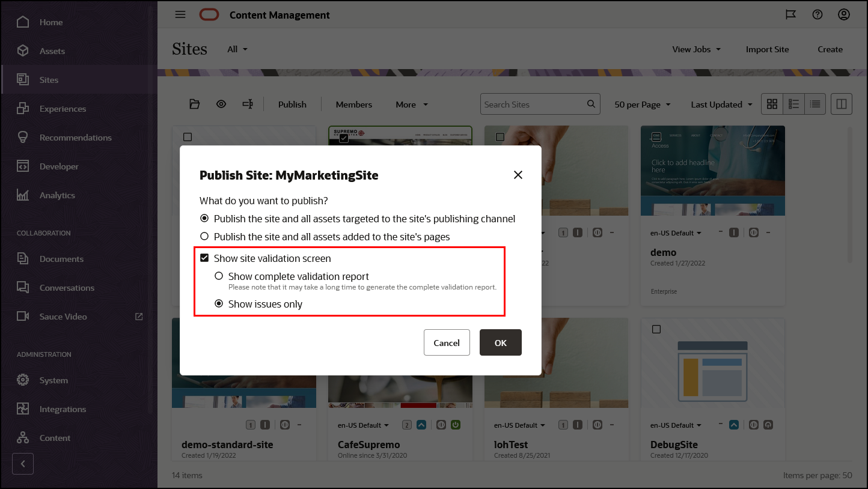Click the open folder toolbar icon

[194, 105]
